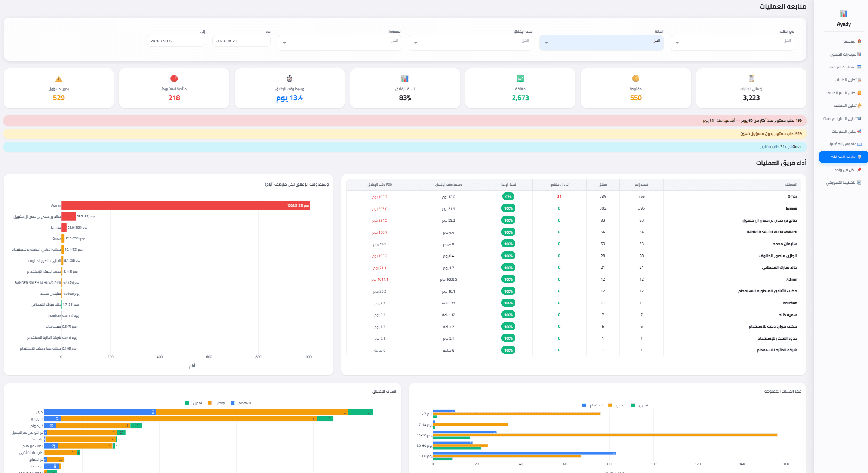Click the P90 وقت الإغلاق column header
868x473 pixels.
(x=380, y=185)
